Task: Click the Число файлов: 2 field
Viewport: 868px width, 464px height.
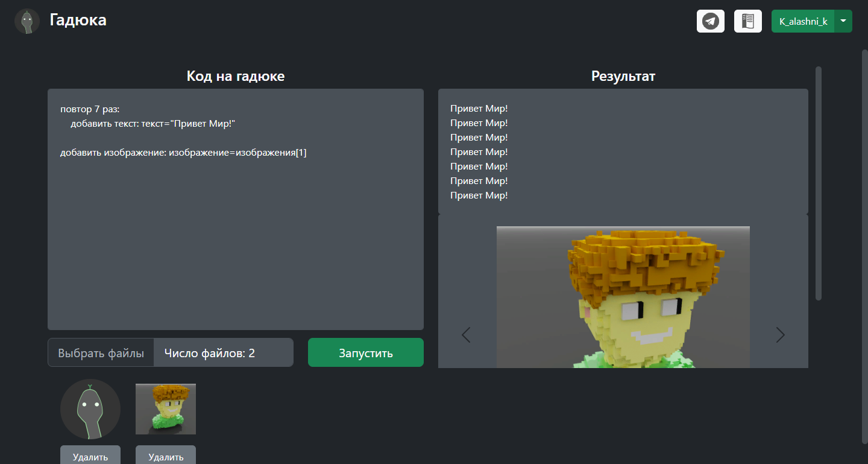Action: point(223,353)
